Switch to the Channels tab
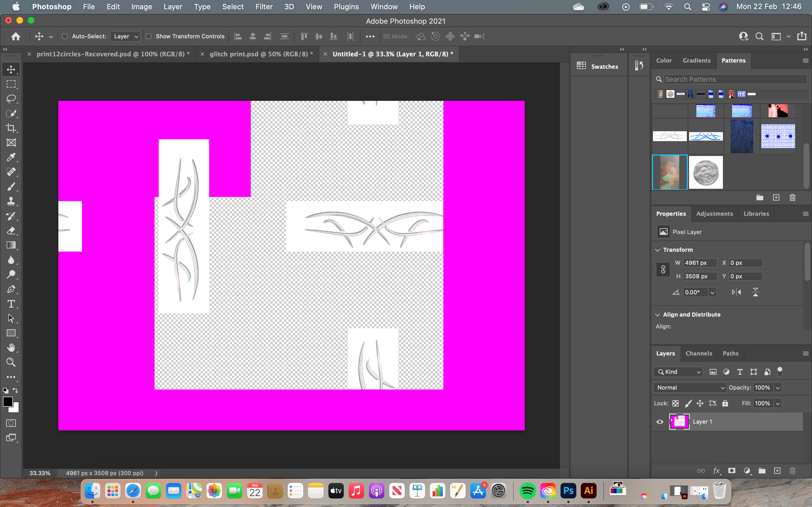Screen dimensions: 812x507 pyautogui.click(x=699, y=353)
